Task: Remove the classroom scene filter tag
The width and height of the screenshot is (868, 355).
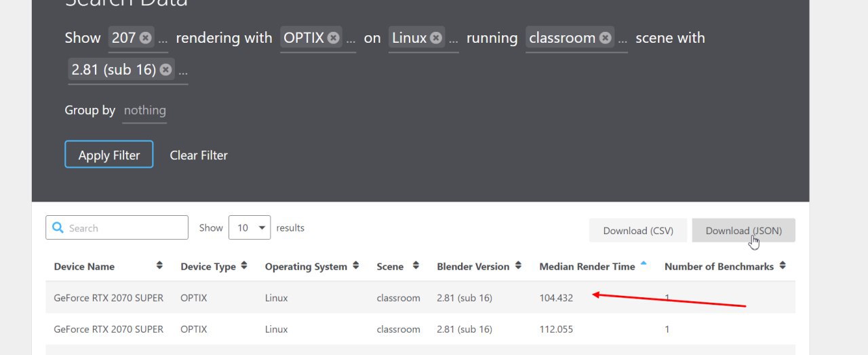Action: [606, 38]
